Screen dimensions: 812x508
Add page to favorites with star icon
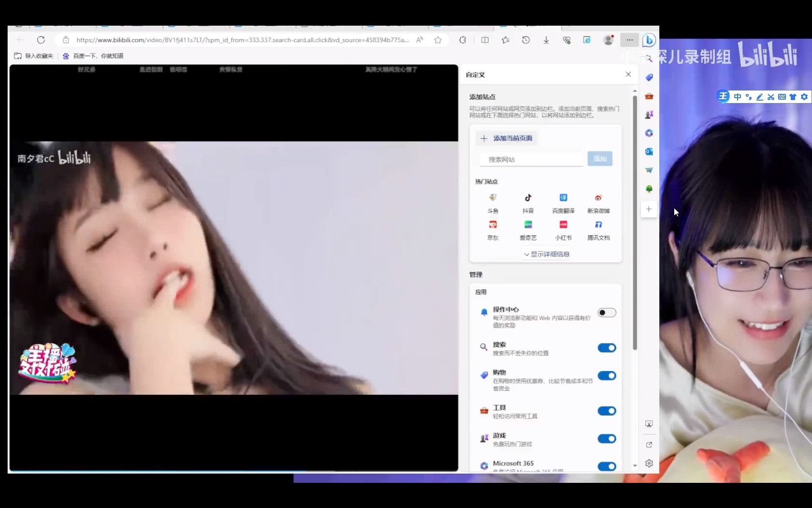[438, 40]
